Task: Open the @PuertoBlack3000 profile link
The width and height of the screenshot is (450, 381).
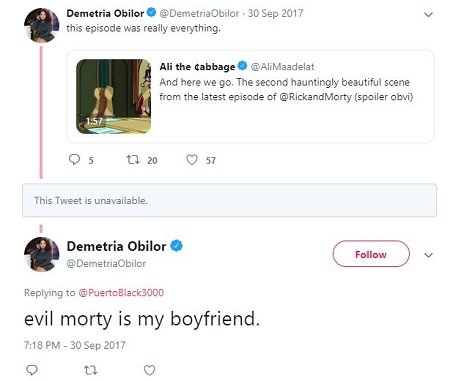Action: click(121, 293)
